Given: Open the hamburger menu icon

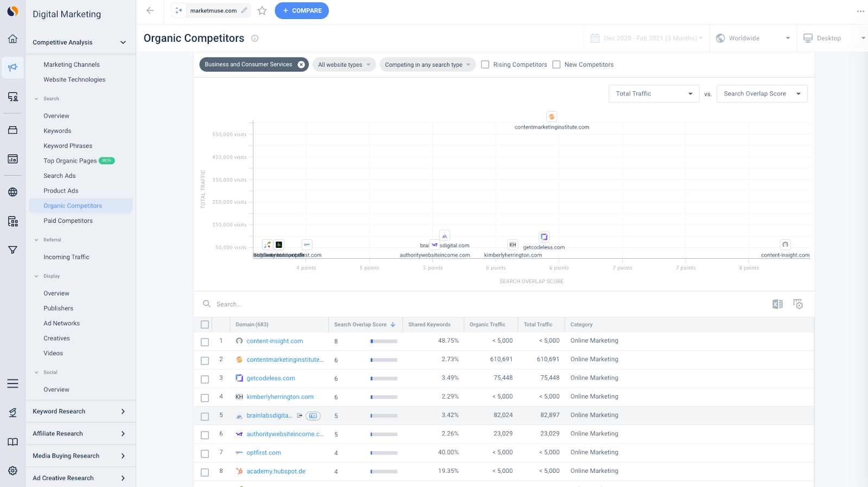Looking at the screenshot, I should click(x=12, y=384).
